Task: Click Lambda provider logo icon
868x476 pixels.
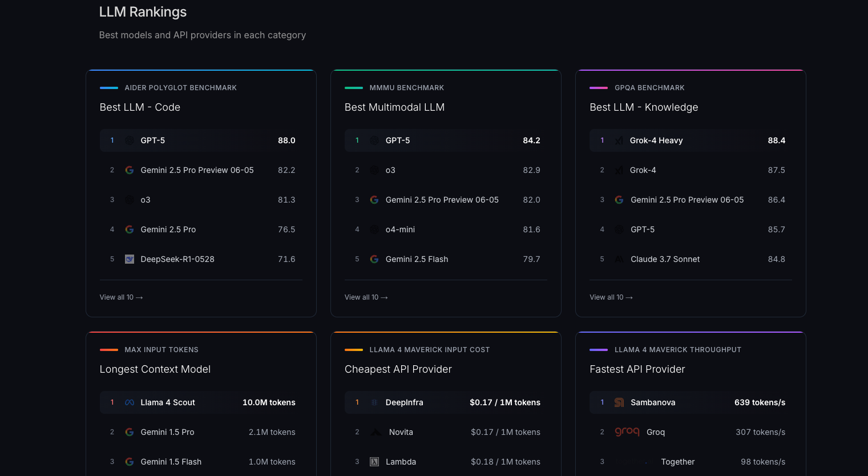Action: 374,462
